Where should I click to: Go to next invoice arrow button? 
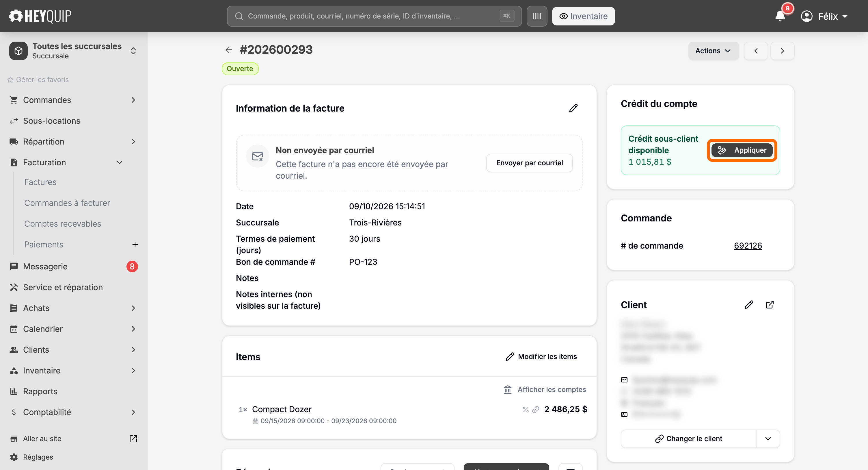tap(782, 51)
